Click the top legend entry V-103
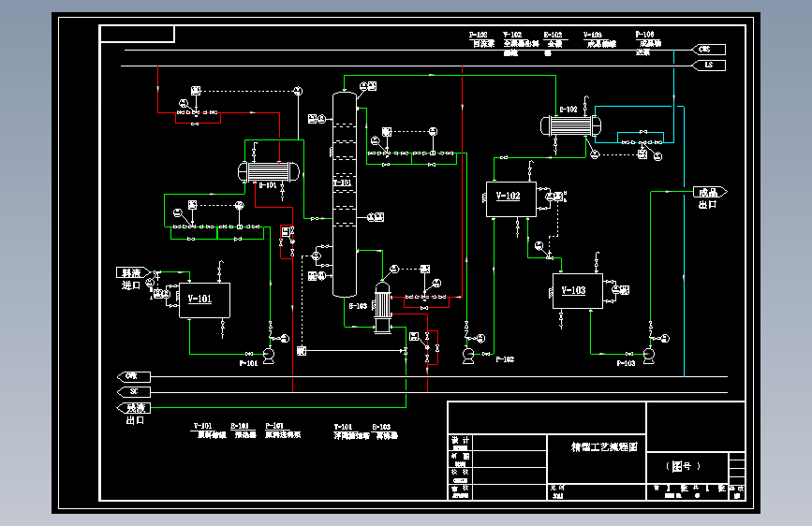The height and width of the screenshot is (526, 812). [600, 39]
